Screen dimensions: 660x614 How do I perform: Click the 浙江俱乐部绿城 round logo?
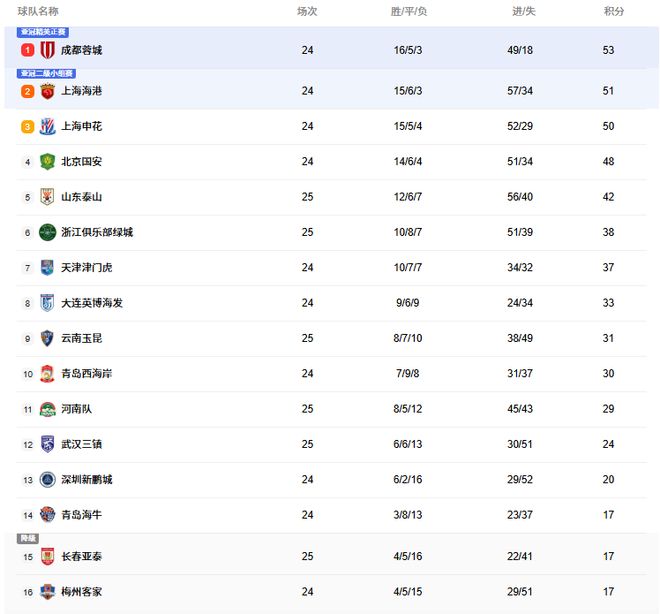[47, 232]
